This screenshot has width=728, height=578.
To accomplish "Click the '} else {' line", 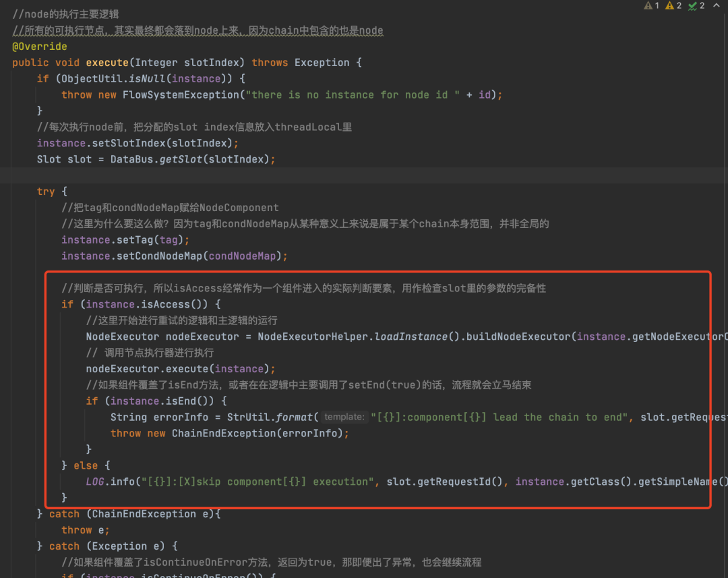I will tap(86, 465).
